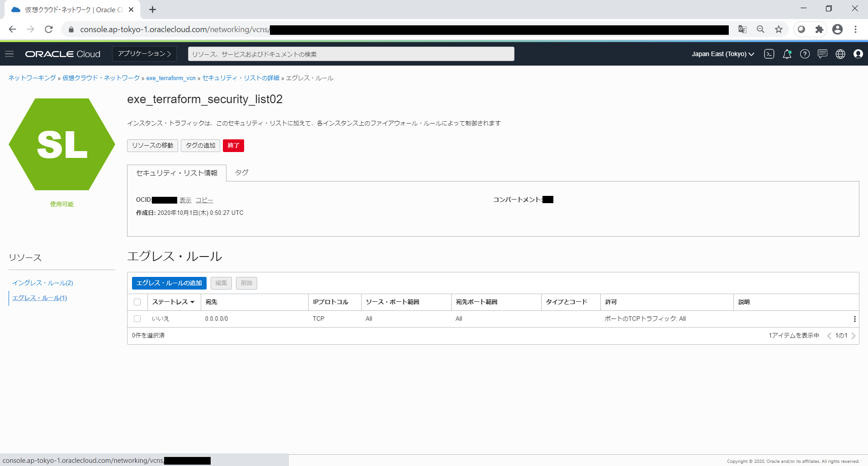Tick the select-all checkbox in table header
Viewport: 868px width, 466px height.
pyautogui.click(x=137, y=302)
